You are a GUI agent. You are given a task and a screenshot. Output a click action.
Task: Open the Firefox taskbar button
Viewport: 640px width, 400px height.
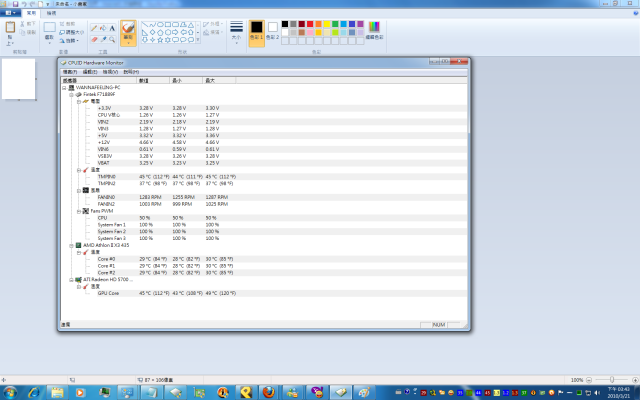pyautogui.click(x=268, y=392)
